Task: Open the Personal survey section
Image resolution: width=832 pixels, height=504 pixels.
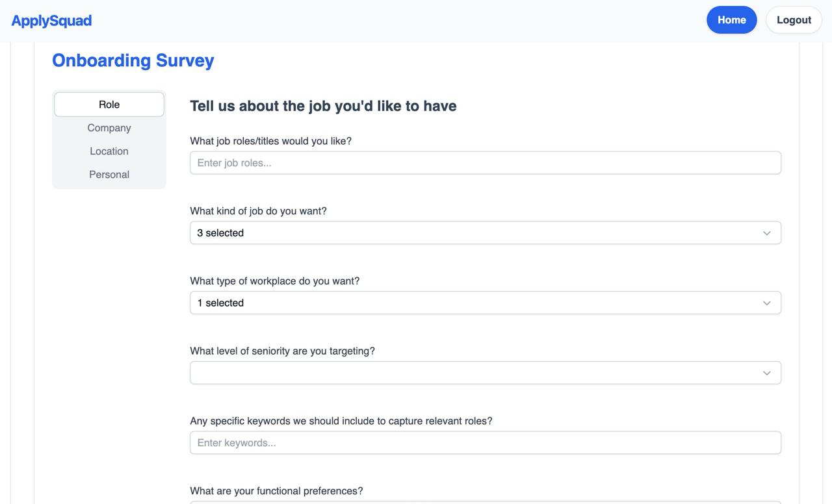Action: point(109,175)
